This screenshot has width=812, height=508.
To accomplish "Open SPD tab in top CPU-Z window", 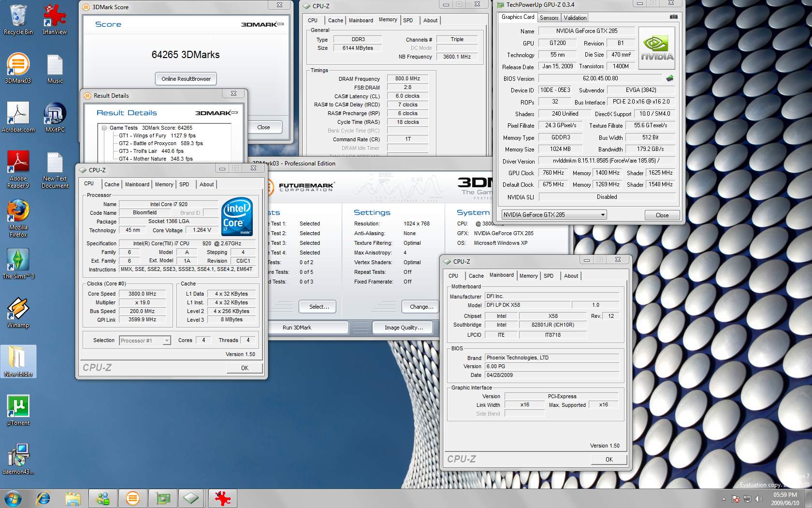I will coord(408,20).
